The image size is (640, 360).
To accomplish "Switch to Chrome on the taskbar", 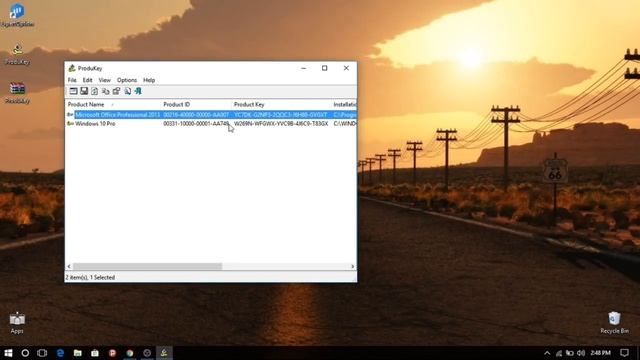I will pyautogui.click(x=130, y=353).
